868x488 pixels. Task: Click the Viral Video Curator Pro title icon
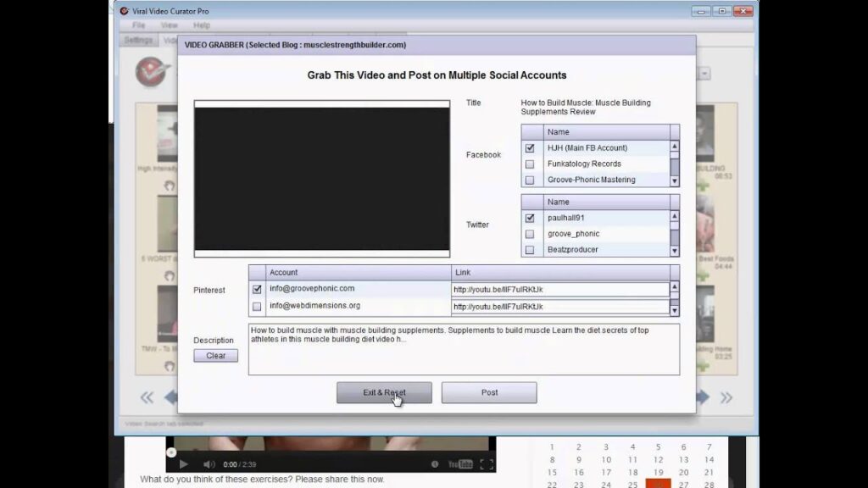coord(124,11)
